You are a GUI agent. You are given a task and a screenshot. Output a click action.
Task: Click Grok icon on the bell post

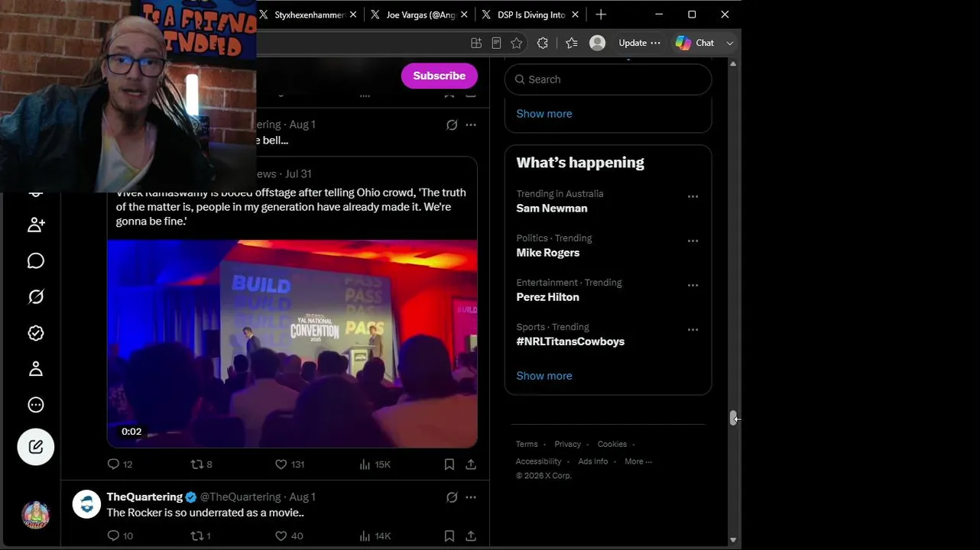click(452, 125)
